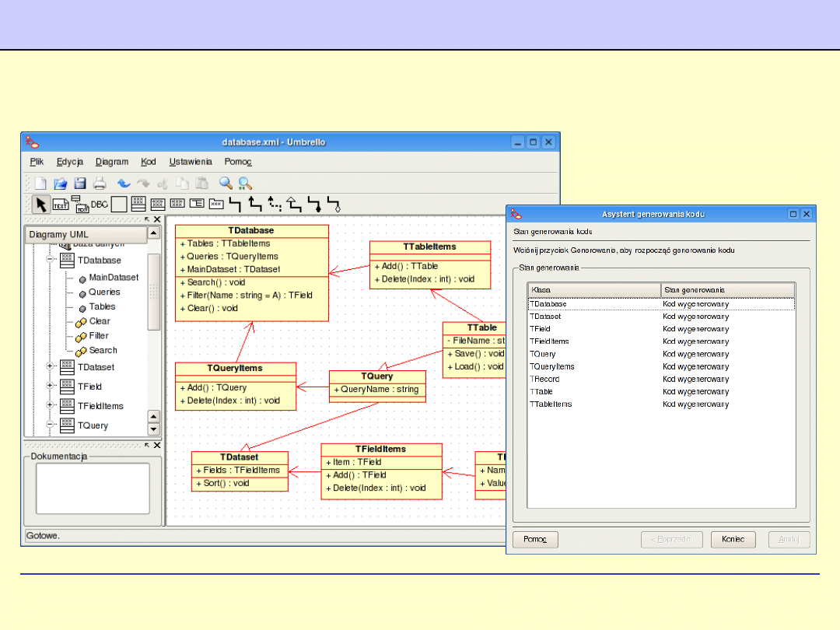Undo the last action with the blue arrow
840x630 pixels.
point(124,184)
